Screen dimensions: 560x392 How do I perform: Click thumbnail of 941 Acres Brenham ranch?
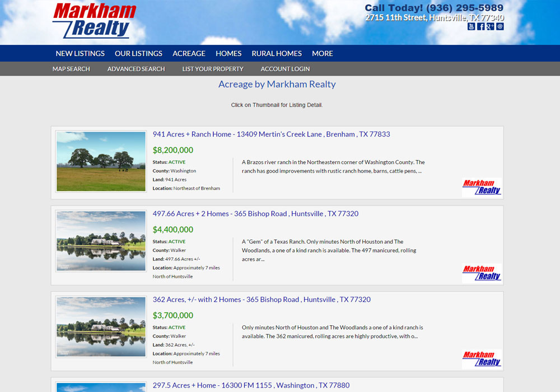point(101,161)
